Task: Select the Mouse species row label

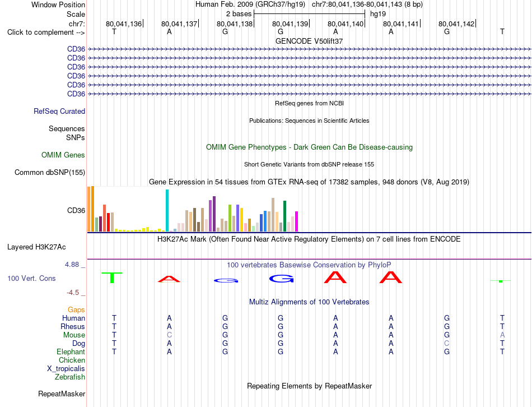Action: [74, 335]
